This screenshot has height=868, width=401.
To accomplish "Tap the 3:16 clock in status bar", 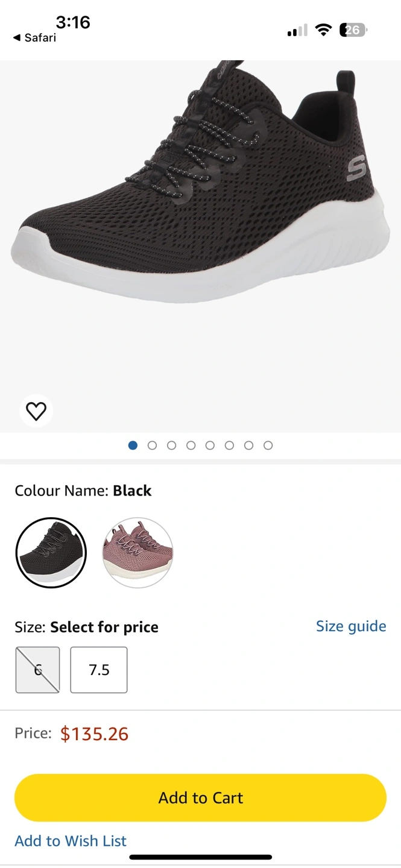I will coord(73,22).
